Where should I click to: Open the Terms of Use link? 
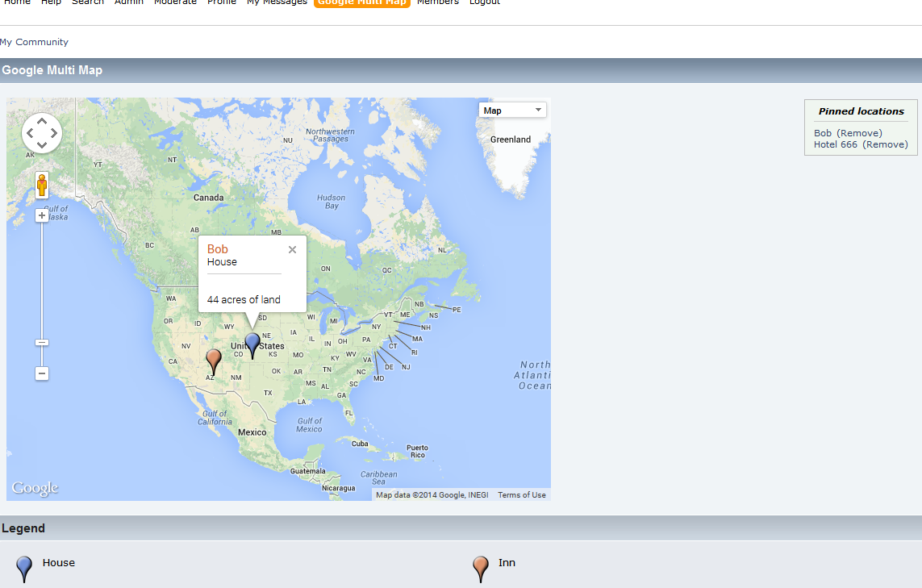pyautogui.click(x=522, y=495)
